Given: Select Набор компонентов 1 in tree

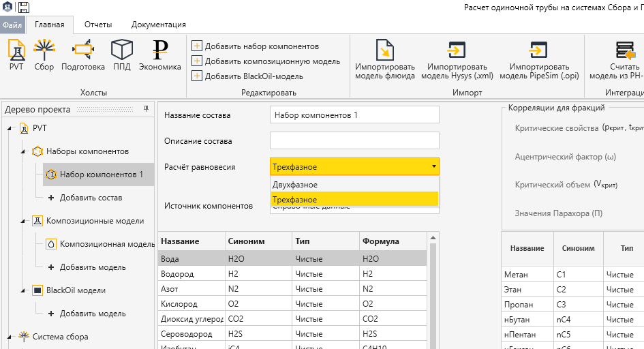Looking at the screenshot, I should 99,174.
